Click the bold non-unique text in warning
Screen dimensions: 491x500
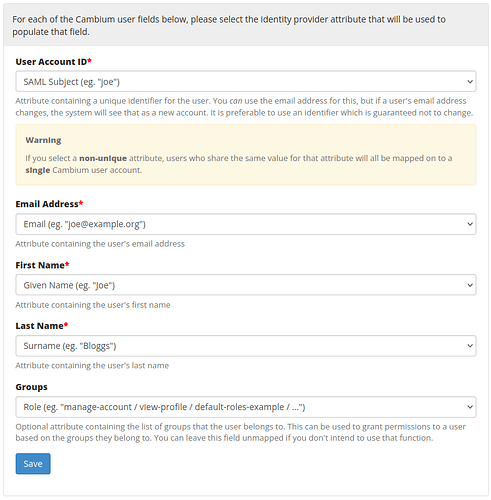pyautogui.click(x=103, y=158)
